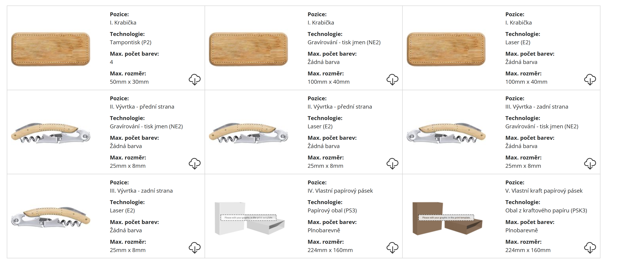This screenshot has height=264, width=644.
Task: Click the 'V. Vlastní kraft papírový pásek' text
Action: pos(544,191)
